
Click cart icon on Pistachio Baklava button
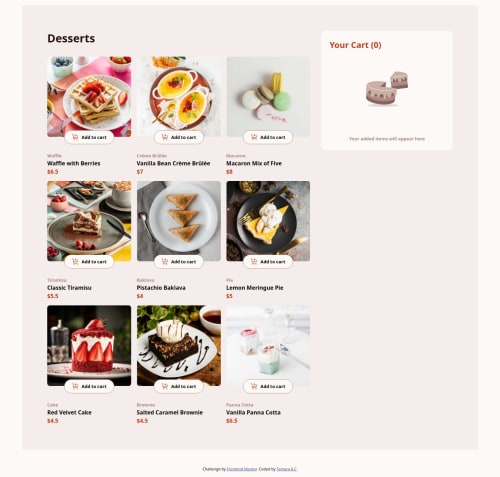pos(165,262)
